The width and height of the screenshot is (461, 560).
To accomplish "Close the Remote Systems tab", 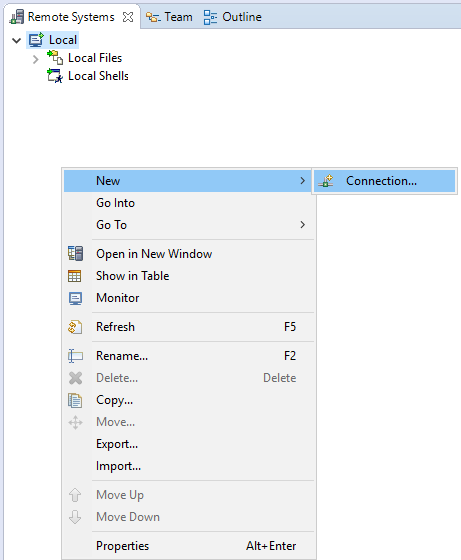I will [128, 17].
